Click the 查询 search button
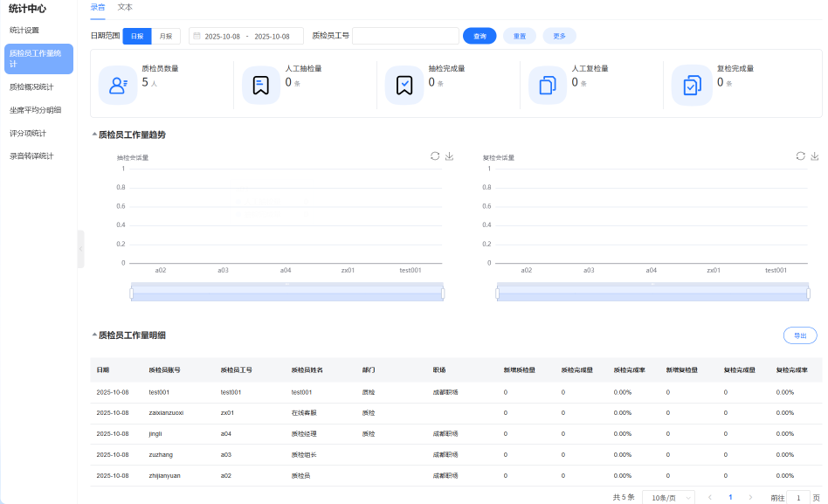Screen dimensions: 828x504 tap(480, 36)
